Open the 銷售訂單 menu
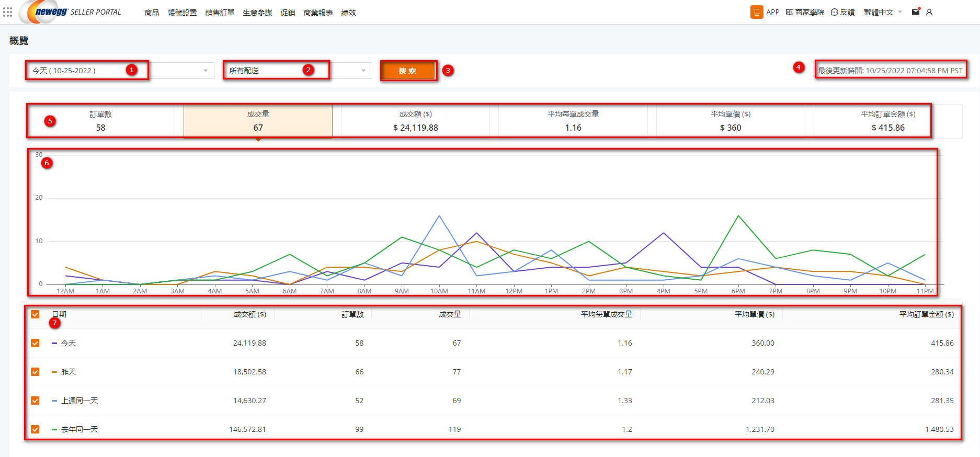 [220, 13]
